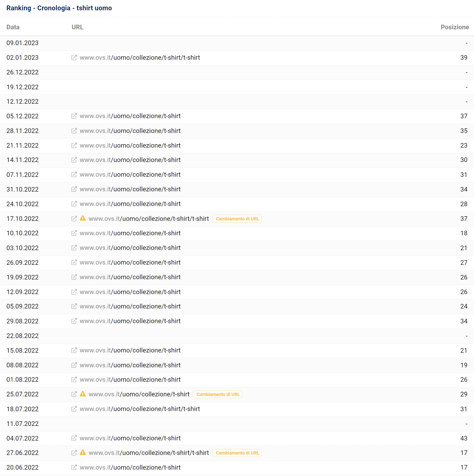Image resolution: width=474 pixels, height=476 pixels.
Task: Open external link icon for 15.08.2022 row
Action: pos(74,350)
